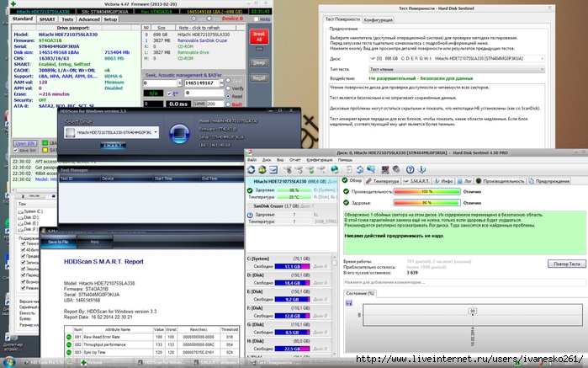This screenshot has width=588, height=368.
Task: Click the green status icon for Throughput performance
Action: coord(69,344)
